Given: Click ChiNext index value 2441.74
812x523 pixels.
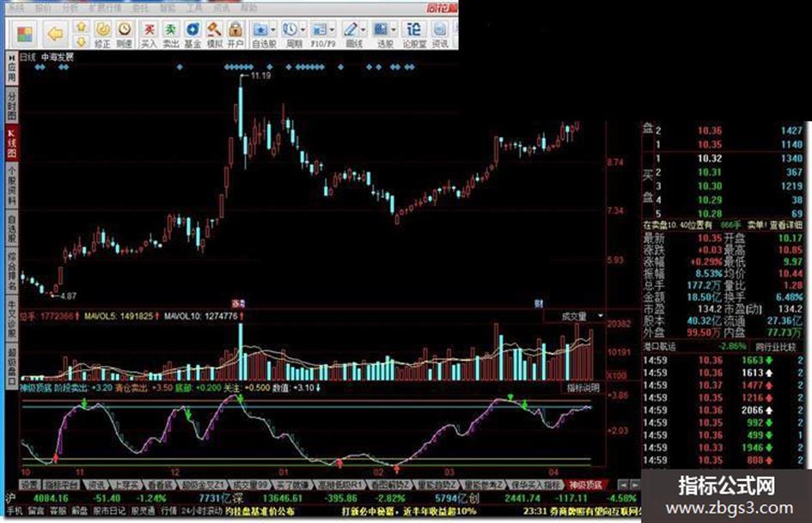Looking at the screenshot, I should pyautogui.click(x=522, y=498).
